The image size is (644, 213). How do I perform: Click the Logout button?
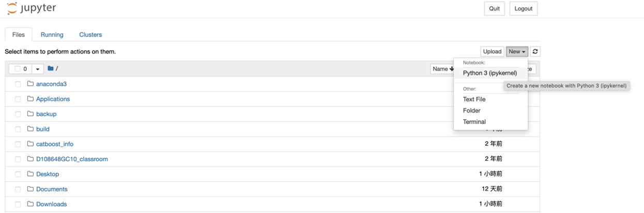pyautogui.click(x=523, y=8)
